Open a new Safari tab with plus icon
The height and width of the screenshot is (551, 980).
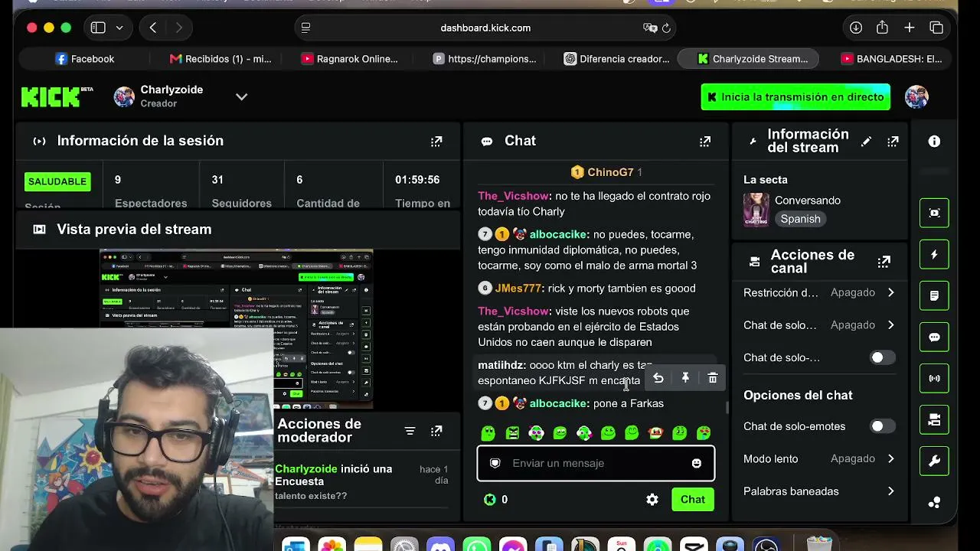click(x=909, y=28)
